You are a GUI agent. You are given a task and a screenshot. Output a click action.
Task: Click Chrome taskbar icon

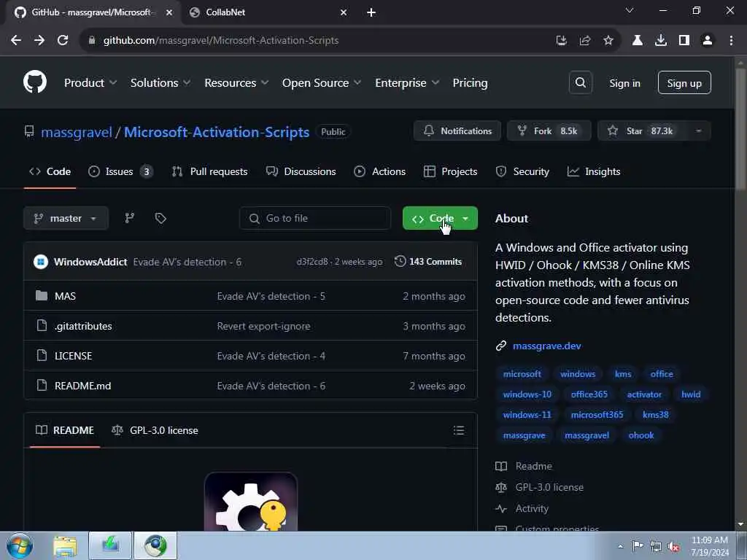pyautogui.click(x=155, y=546)
